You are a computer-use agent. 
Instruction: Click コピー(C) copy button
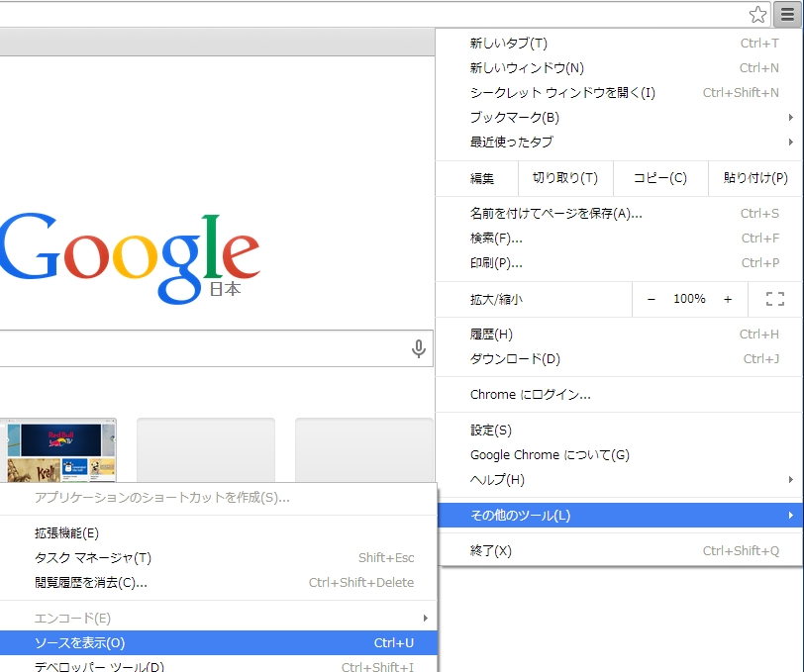(660, 178)
